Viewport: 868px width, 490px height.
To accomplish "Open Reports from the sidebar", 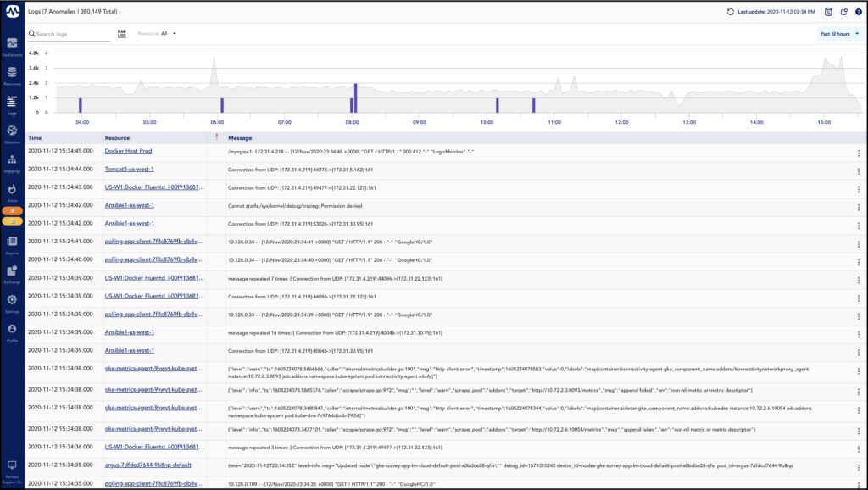I will pyautogui.click(x=12, y=244).
